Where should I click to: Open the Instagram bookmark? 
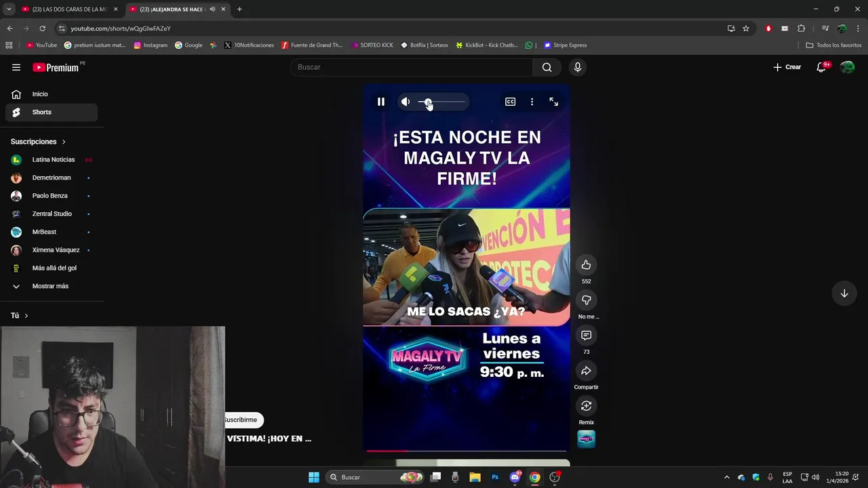coord(151,45)
